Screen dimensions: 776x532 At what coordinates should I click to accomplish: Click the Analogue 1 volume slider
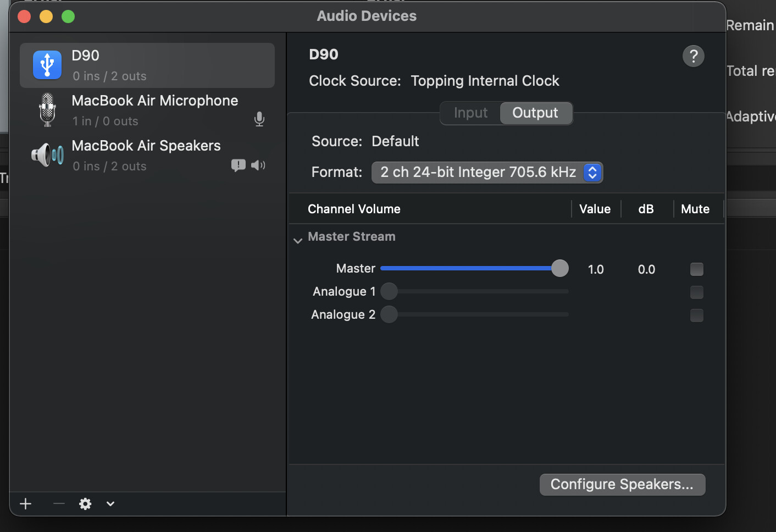click(x=475, y=291)
